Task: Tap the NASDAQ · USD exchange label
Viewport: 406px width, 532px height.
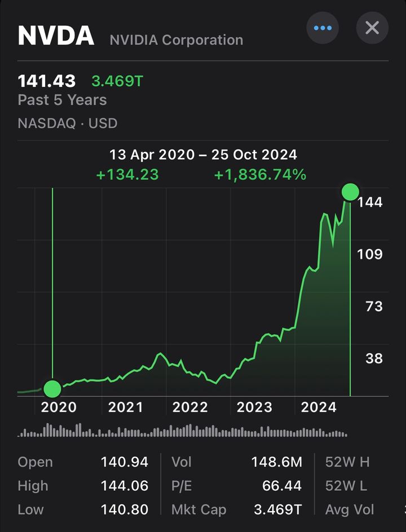Action: click(68, 123)
